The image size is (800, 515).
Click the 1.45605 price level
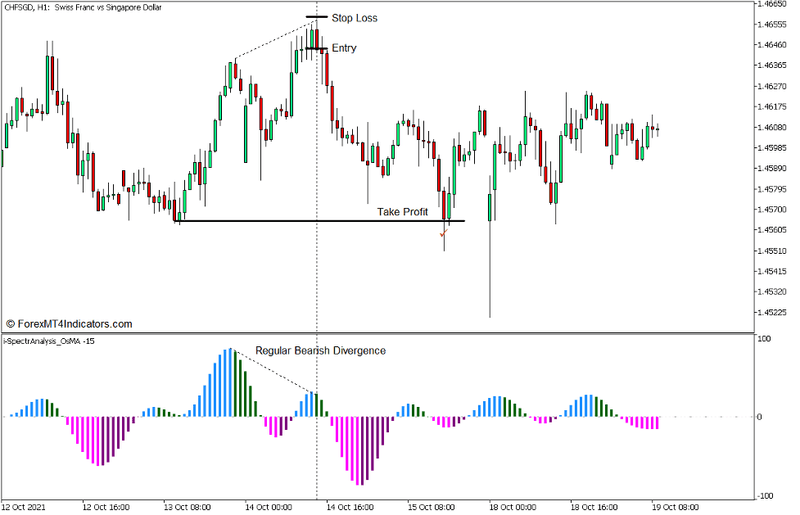[x=772, y=230]
